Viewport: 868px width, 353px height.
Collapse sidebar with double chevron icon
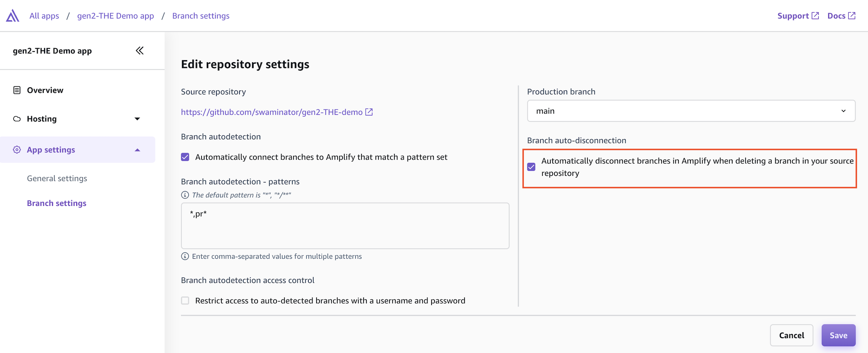pyautogui.click(x=140, y=51)
